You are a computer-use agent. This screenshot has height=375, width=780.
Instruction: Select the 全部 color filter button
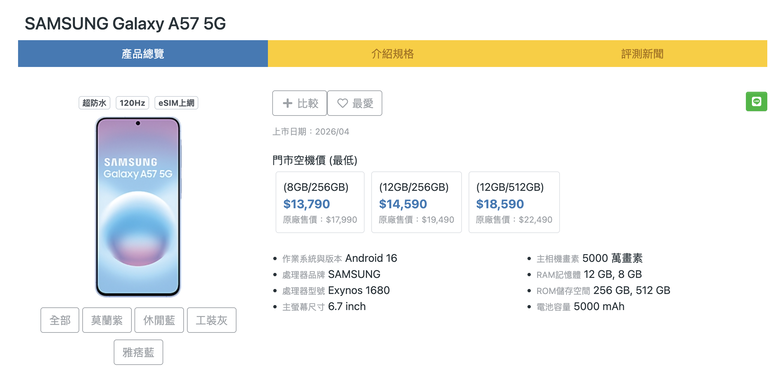point(60,320)
